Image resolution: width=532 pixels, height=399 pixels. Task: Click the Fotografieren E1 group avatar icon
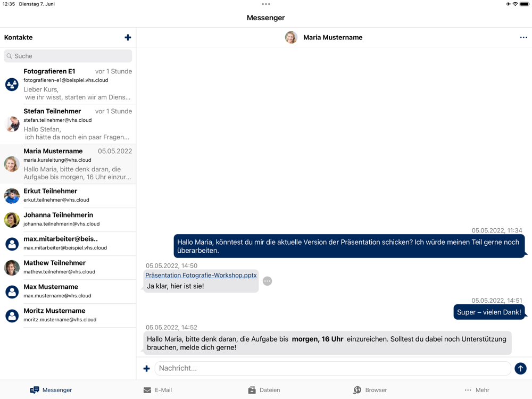click(x=12, y=84)
